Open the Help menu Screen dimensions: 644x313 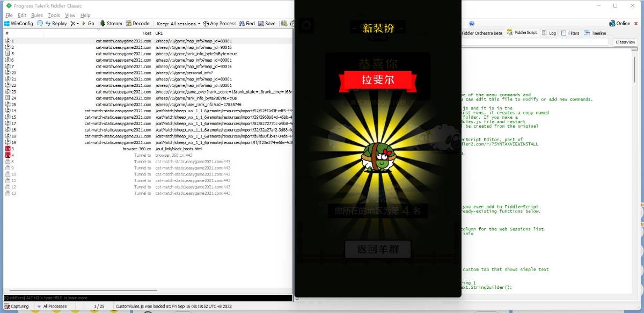[85, 15]
